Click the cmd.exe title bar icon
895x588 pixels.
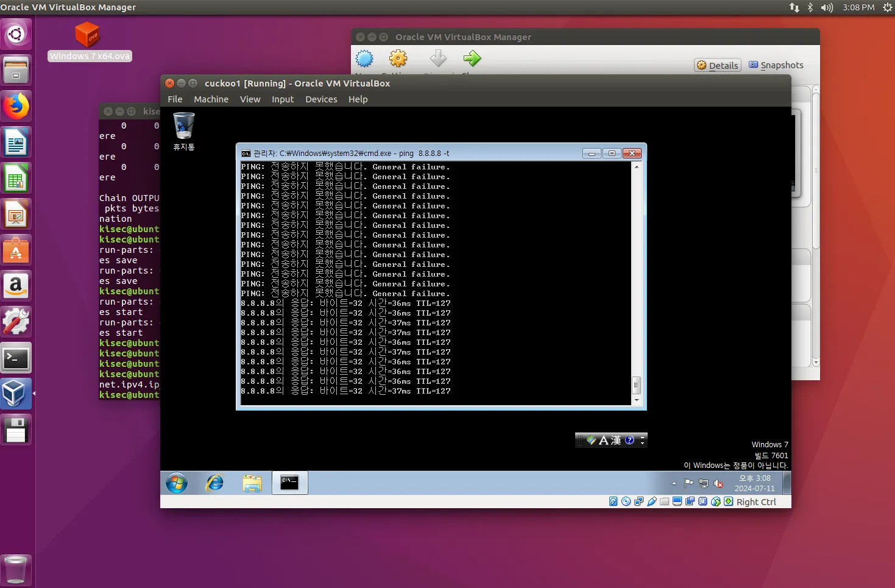tap(246, 154)
